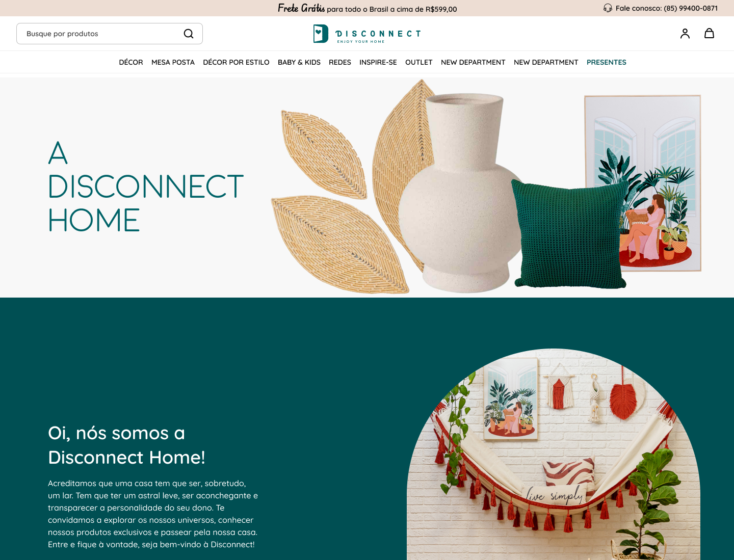Screen dimensions: 734x560
Task: Click the first NEW DEPARTMENT item
Action: tap(473, 62)
